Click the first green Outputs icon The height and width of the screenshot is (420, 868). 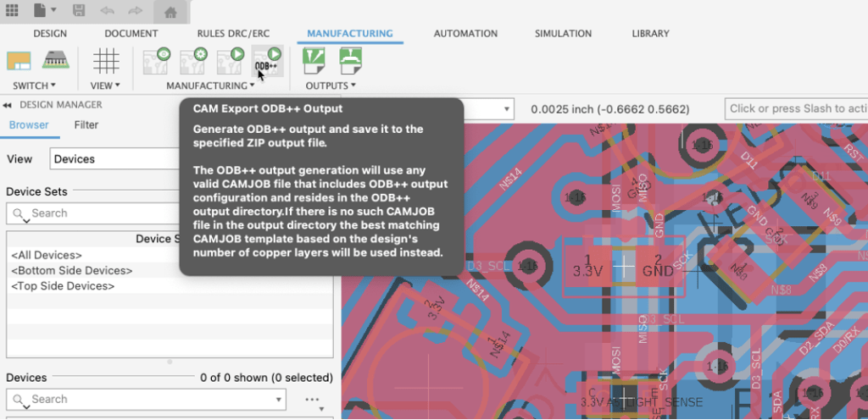tap(314, 61)
